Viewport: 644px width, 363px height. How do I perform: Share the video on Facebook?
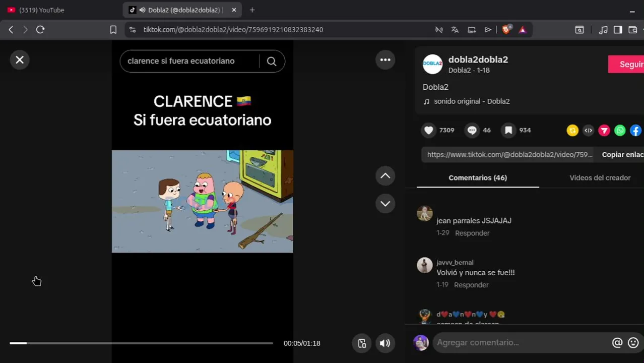pyautogui.click(x=636, y=131)
